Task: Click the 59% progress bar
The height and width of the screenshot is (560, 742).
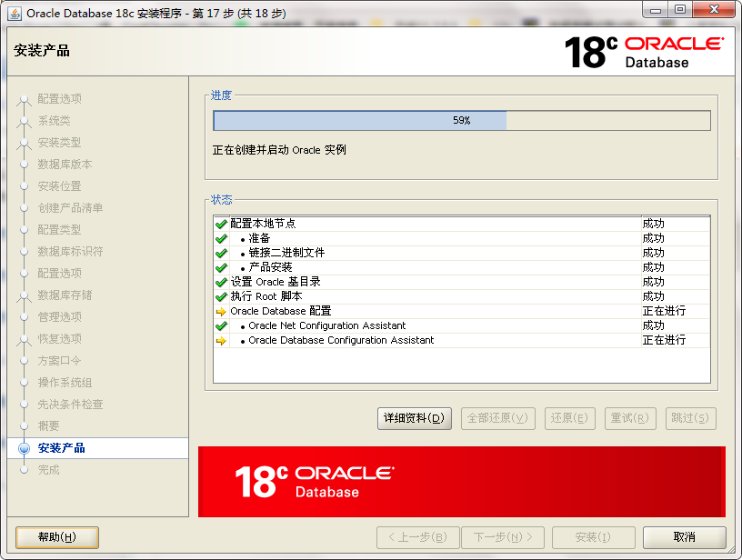Action: (462, 121)
